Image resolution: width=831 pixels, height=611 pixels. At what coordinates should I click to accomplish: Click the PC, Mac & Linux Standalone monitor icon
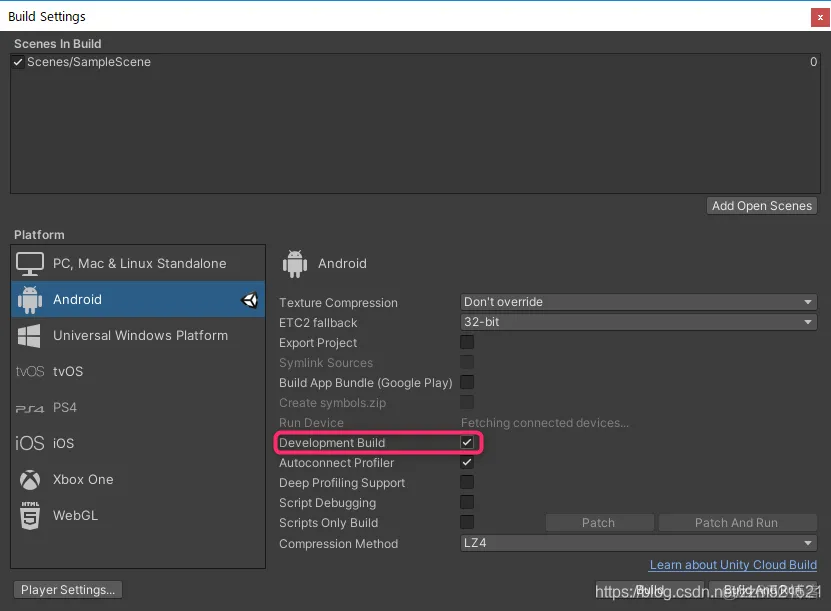[30, 264]
